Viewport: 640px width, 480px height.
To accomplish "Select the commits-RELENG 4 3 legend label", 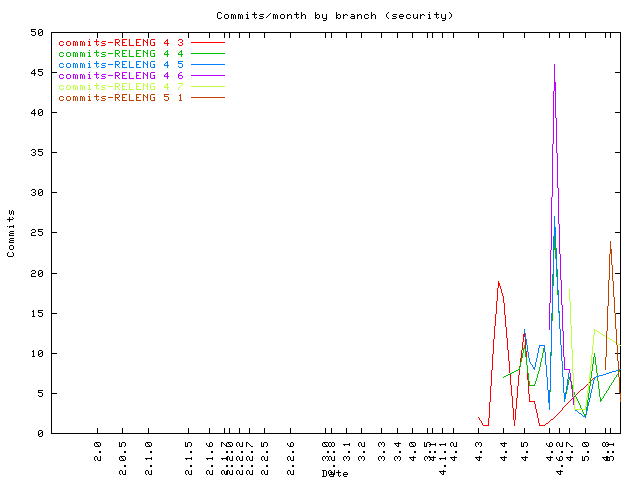I will 121,43.
